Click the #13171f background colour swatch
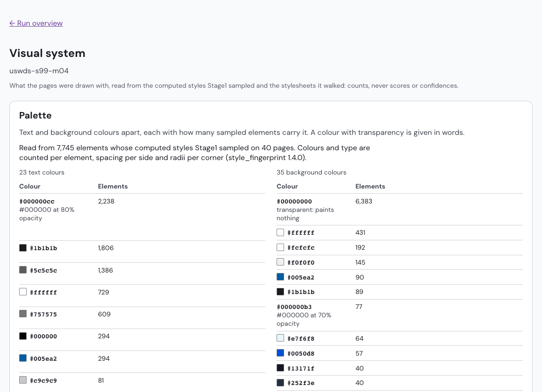542x392 pixels. pos(280,368)
